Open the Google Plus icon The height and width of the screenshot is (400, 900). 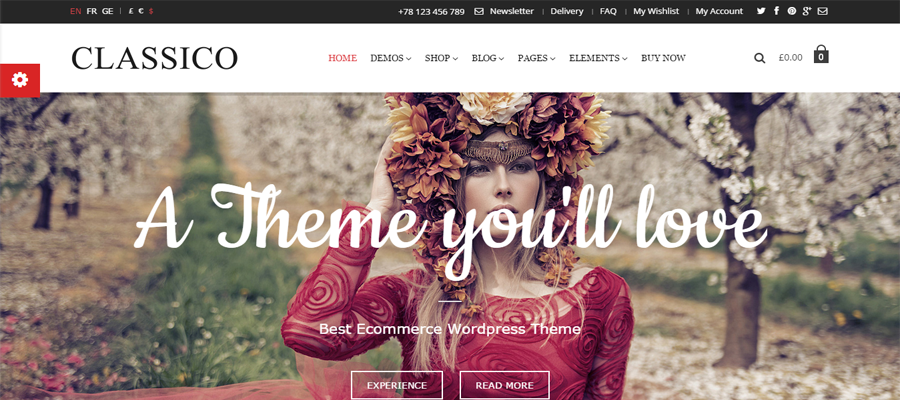click(x=807, y=11)
